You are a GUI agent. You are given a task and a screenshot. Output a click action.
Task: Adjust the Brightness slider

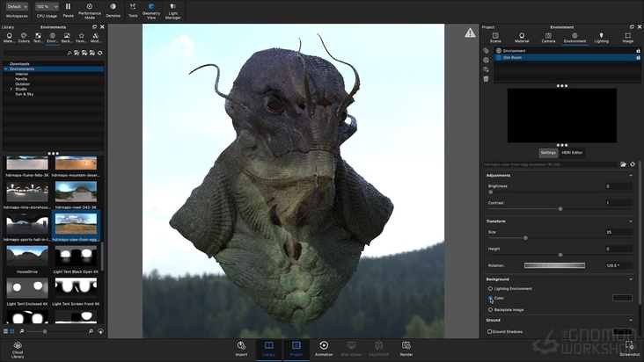point(560,192)
